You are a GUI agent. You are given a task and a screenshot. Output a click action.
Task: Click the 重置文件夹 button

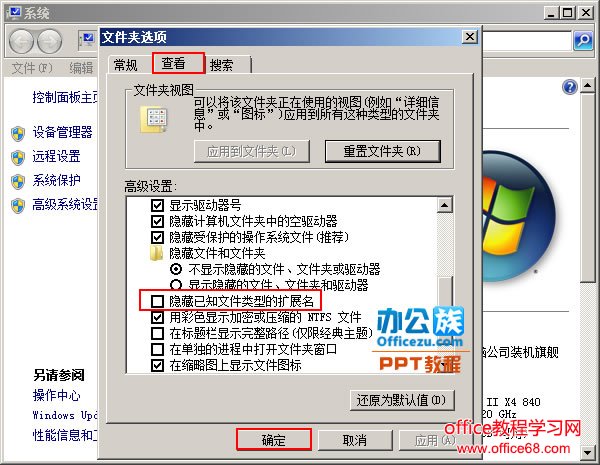click(382, 151)
